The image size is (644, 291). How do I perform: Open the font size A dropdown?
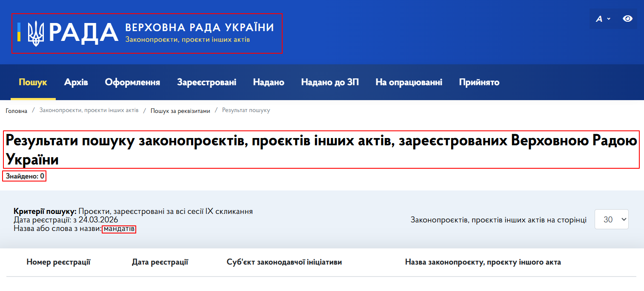(603, 19)
